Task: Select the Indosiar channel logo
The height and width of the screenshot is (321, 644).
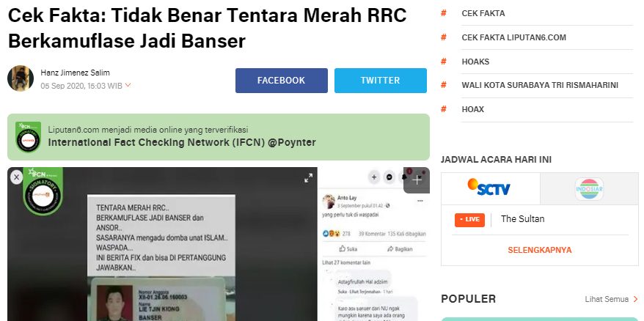Action: 589,189
